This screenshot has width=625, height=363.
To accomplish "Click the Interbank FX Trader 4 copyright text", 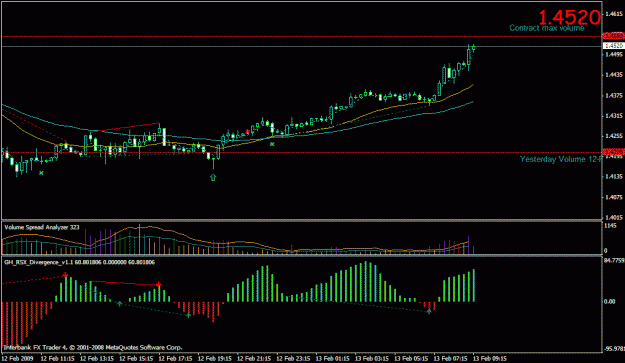I will (93, 347).
